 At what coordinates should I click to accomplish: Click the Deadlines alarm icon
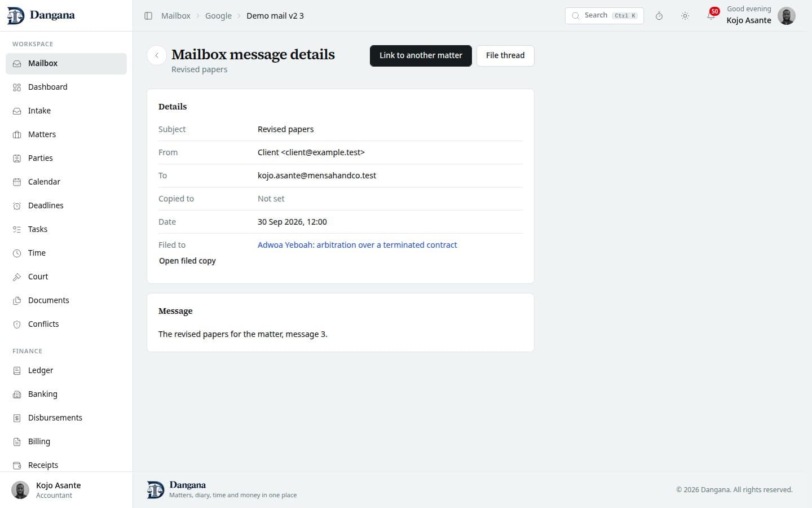tap(17, 205)
